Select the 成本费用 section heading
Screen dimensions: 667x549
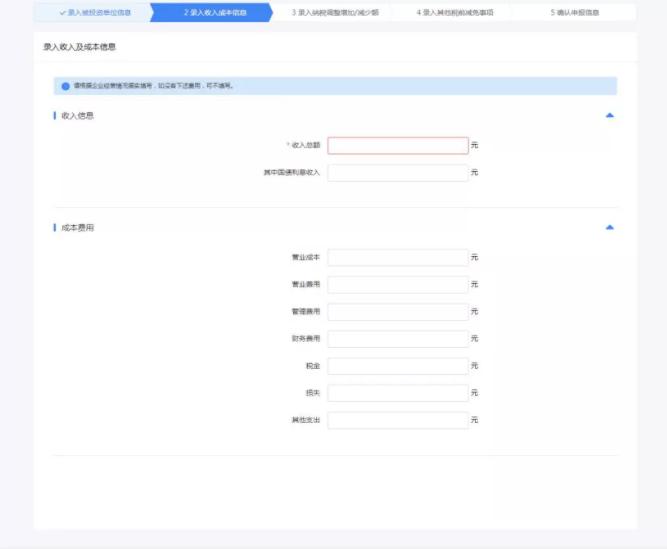point(77,228)
